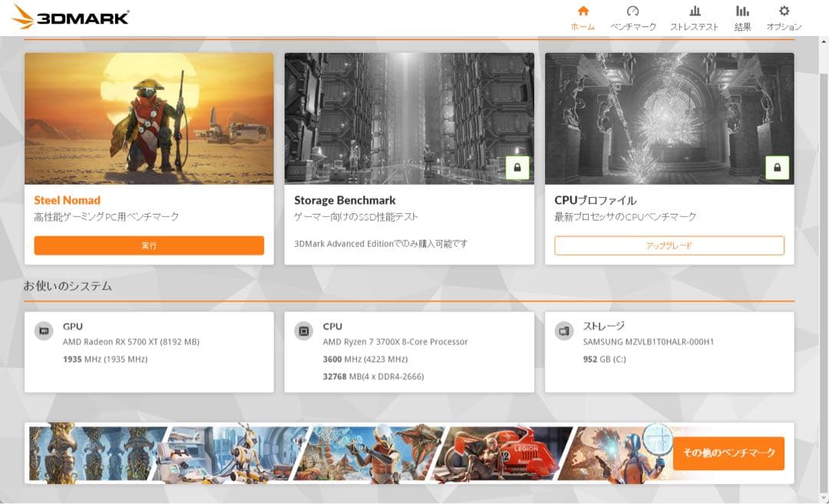Switch to オプション tab label
Image resolution: width=829 pixels, height=504 pixels.
pos(784,27)
